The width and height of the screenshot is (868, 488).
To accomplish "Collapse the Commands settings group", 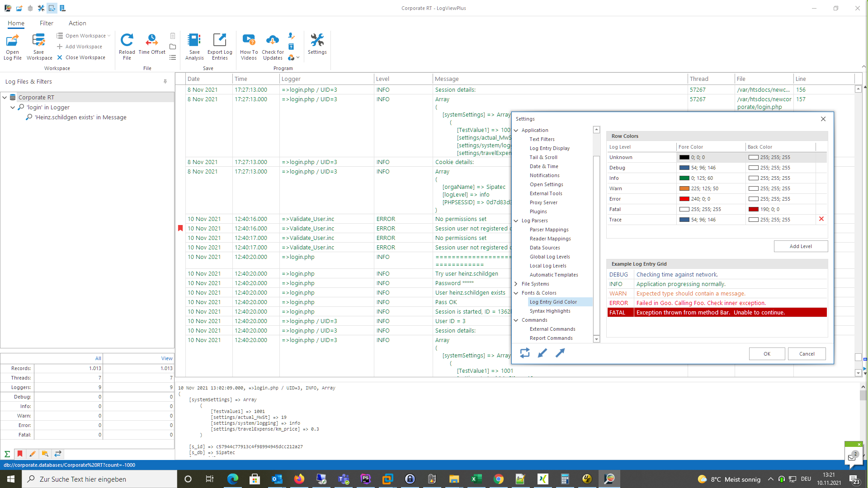I will click(516, 320).
